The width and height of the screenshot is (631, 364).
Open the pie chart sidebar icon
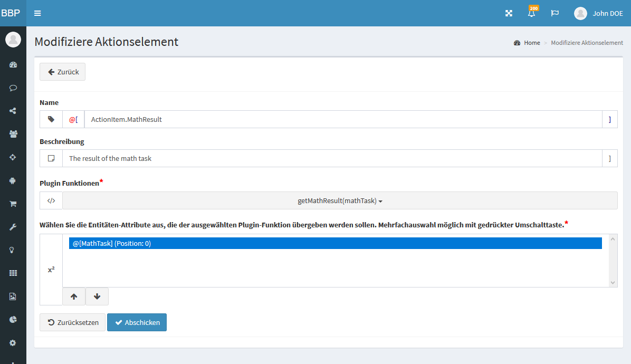click(13, 319)
